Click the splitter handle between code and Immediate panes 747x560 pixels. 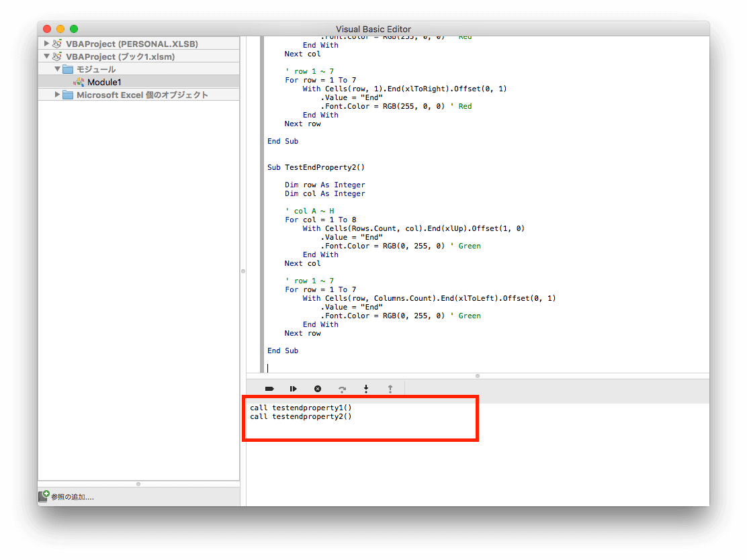pos(478,376)
